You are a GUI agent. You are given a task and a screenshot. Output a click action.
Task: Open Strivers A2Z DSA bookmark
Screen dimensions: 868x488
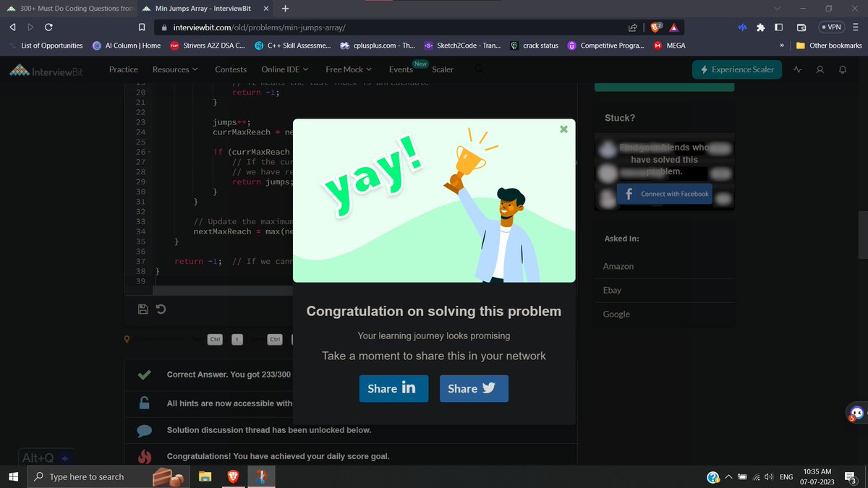click(208, 46)
